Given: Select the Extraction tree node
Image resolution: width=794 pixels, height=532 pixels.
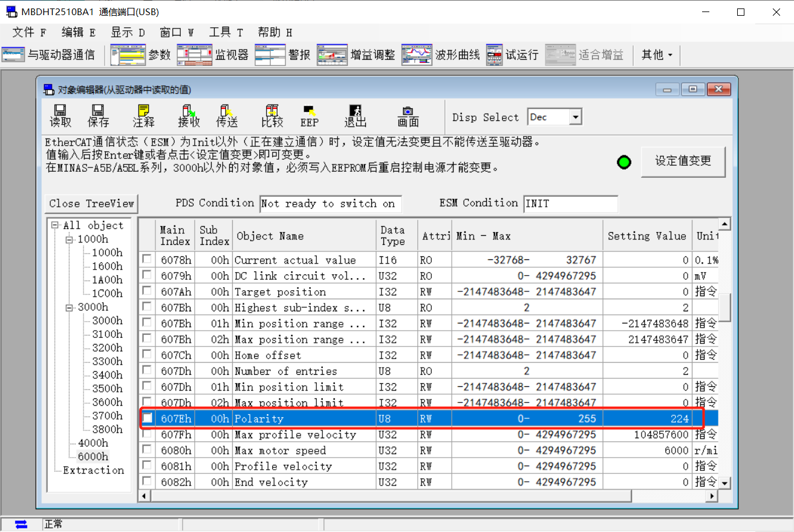Looking at the screenshot, I should click(x=93, y=470).
